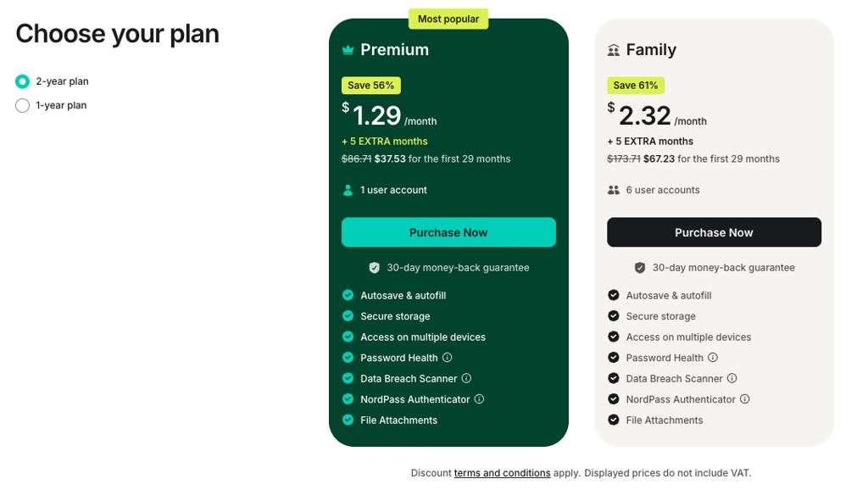Click Premium Password Health info icon
Image resolution: width=868 pixels, height=490 pixels.
pyautogui.click(x=448, y=358)
